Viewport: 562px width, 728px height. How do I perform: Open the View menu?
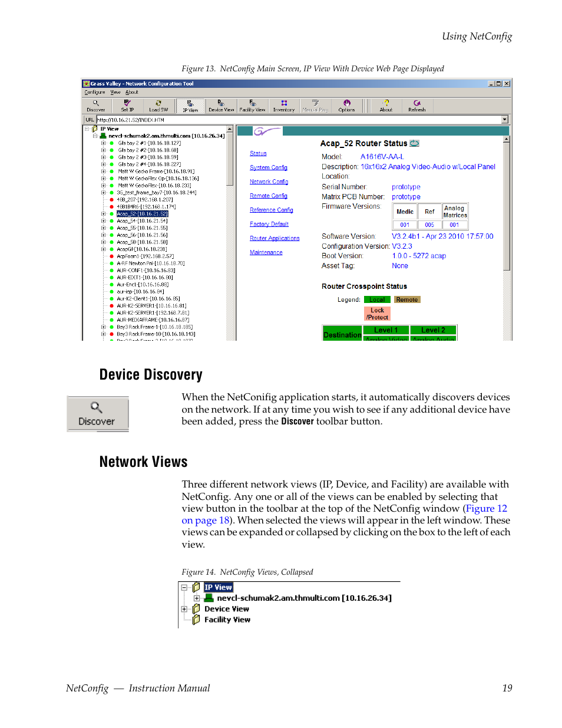pos(115,92)
